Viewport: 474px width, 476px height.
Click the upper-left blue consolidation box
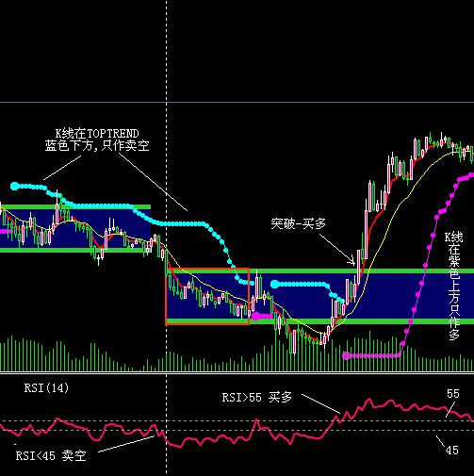(75, 228)
